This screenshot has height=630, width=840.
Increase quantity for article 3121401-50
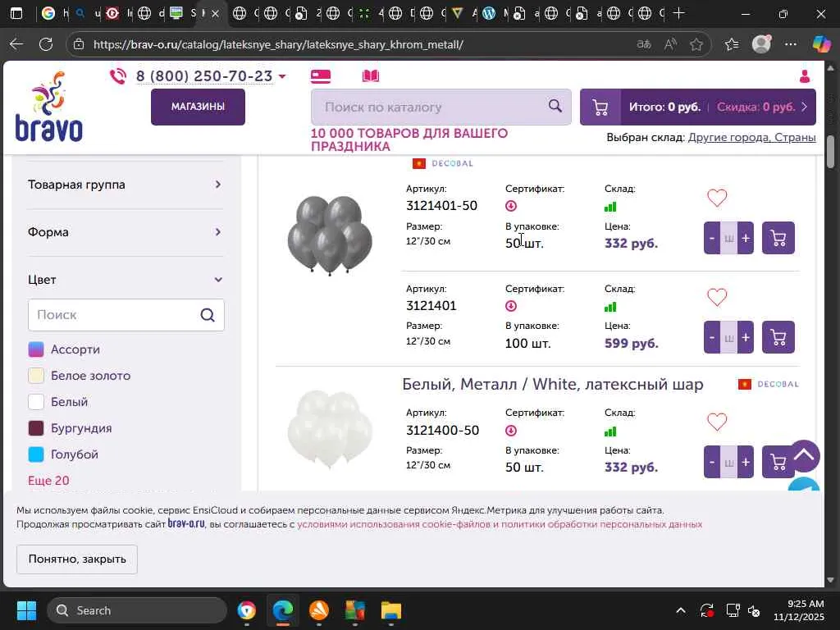coord(745,238)
